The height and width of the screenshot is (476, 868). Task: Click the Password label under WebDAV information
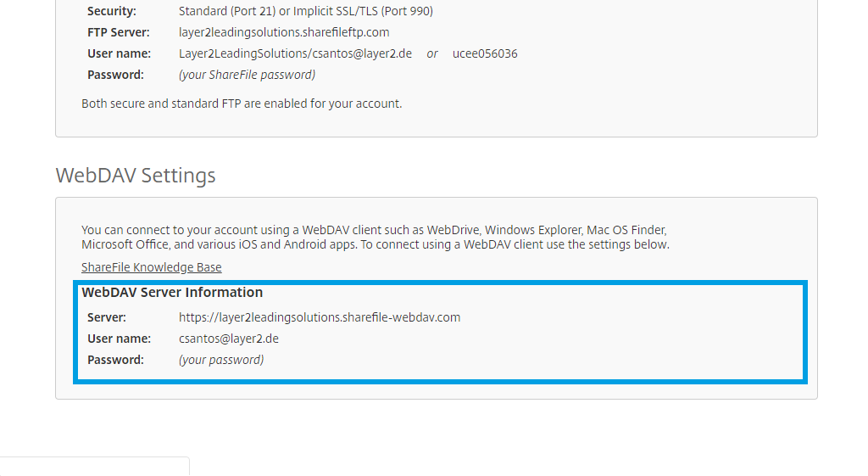pyautogui.click(x=115, y=360)
